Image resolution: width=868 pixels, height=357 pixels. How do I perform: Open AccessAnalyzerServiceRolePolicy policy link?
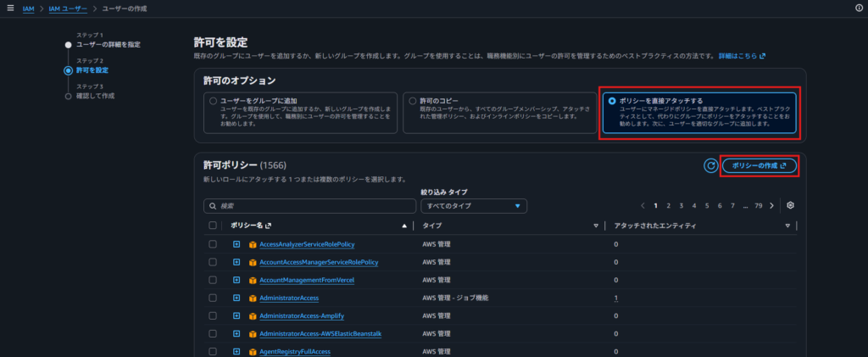click(307, 244)
